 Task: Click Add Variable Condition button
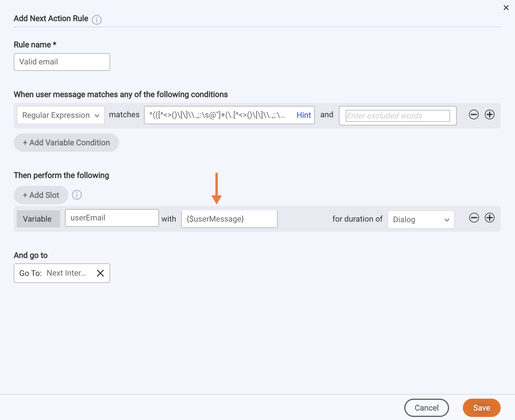click(66, 143)
